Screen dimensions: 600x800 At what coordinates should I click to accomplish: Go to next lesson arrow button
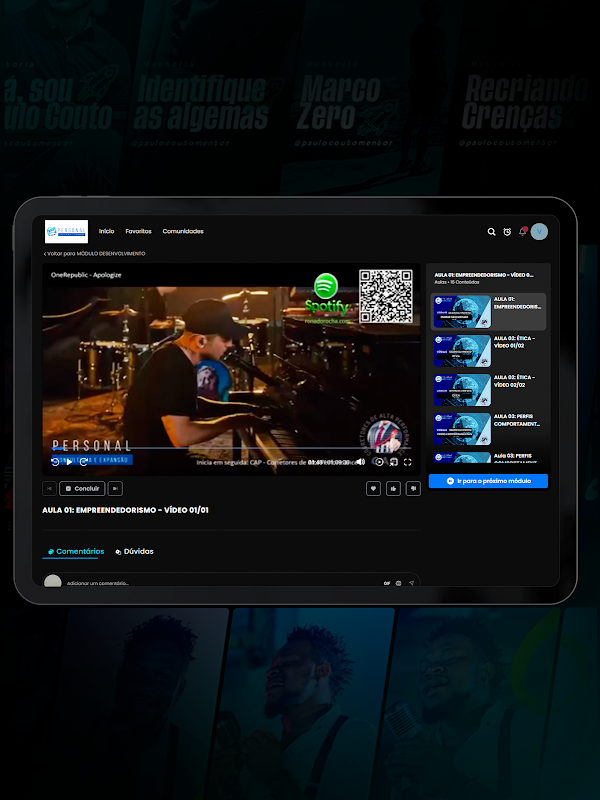[x=115, y=488]
